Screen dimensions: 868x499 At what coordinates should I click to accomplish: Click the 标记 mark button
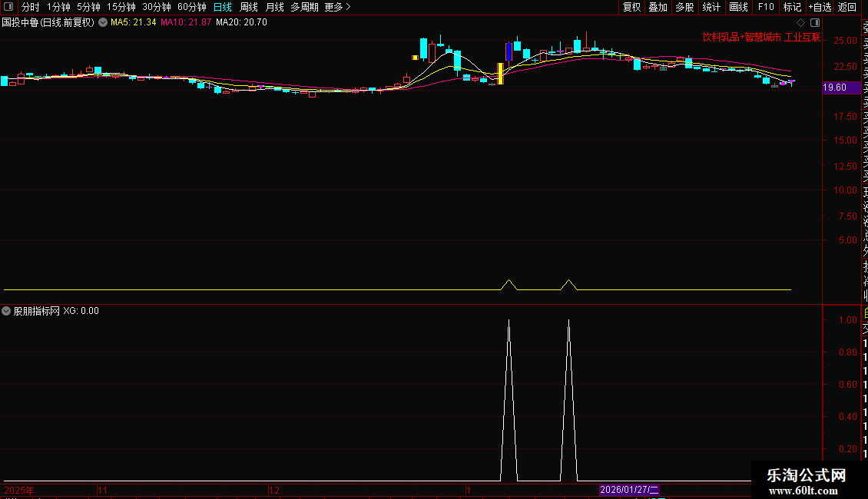pyautogui.click(x=792, y=7)
